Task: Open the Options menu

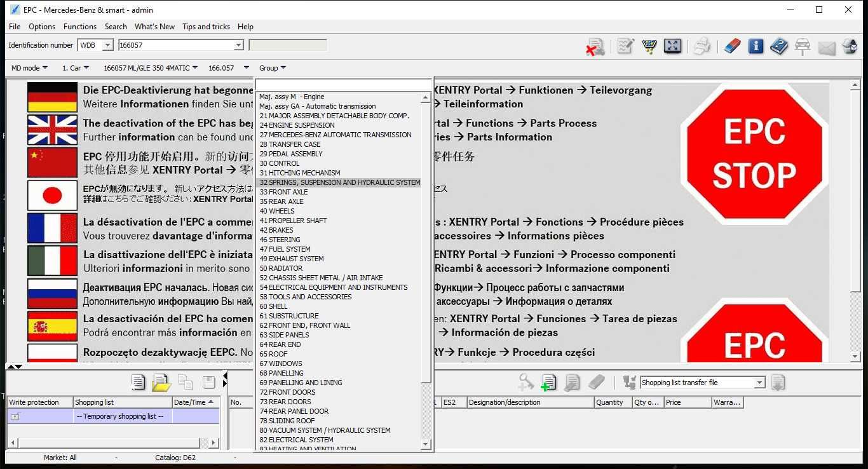Action: coord(42,27)
